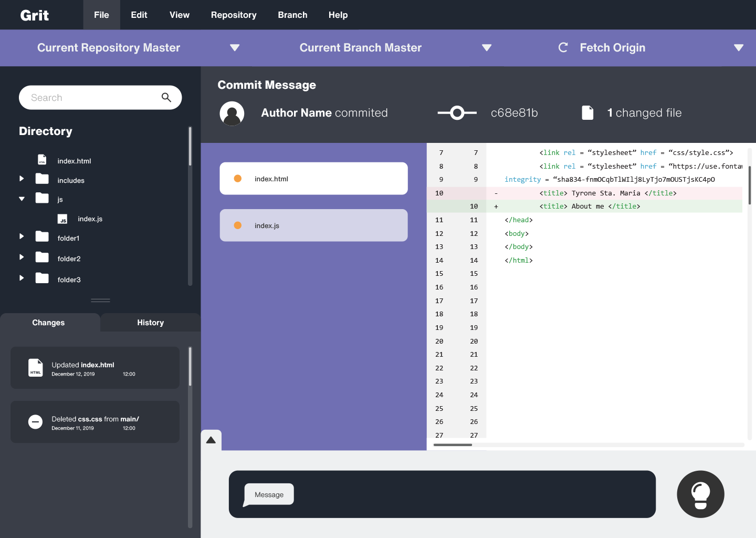
Task: Click the magnifier search icon
Action: tap(166, 98)
